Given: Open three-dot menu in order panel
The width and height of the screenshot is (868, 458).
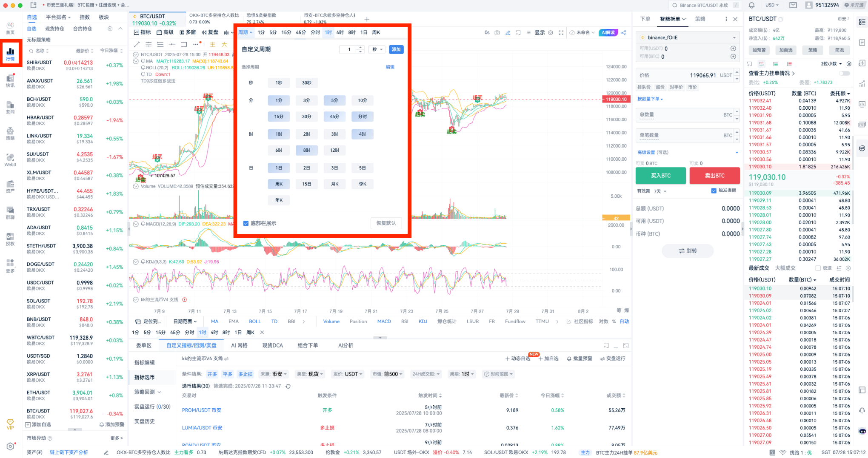Looking at the screenshot, I should point(726,19).
